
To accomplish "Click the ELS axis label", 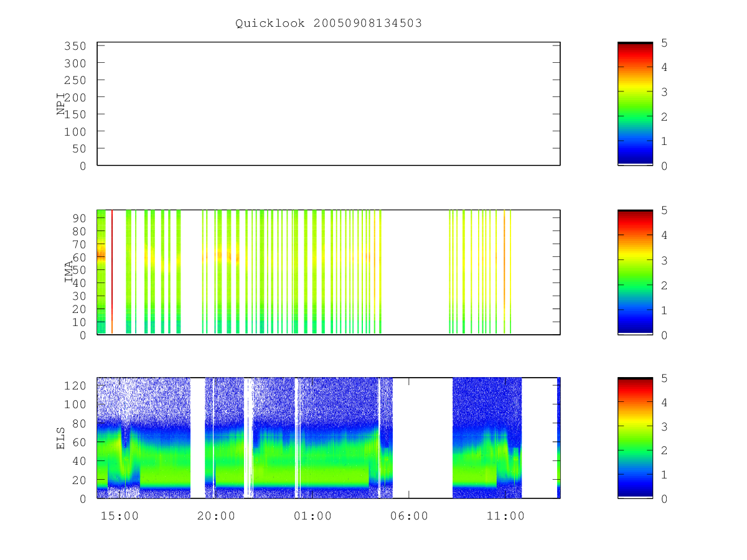I will 61,438.
